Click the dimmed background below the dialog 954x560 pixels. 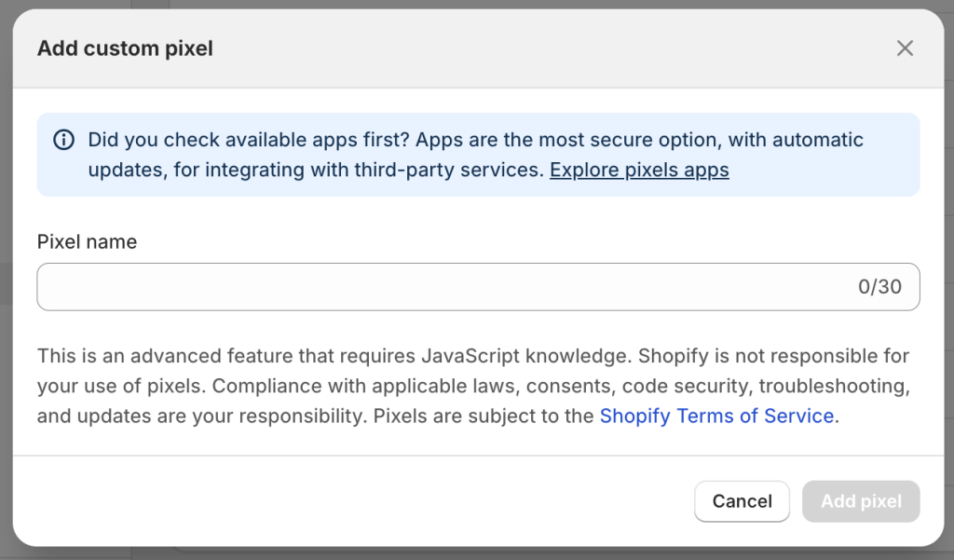coord(477,555)
